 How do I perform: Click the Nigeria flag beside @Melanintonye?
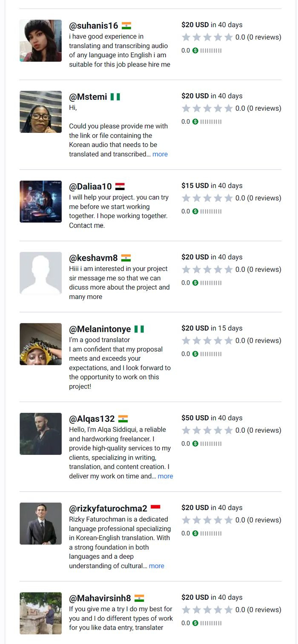139,329
